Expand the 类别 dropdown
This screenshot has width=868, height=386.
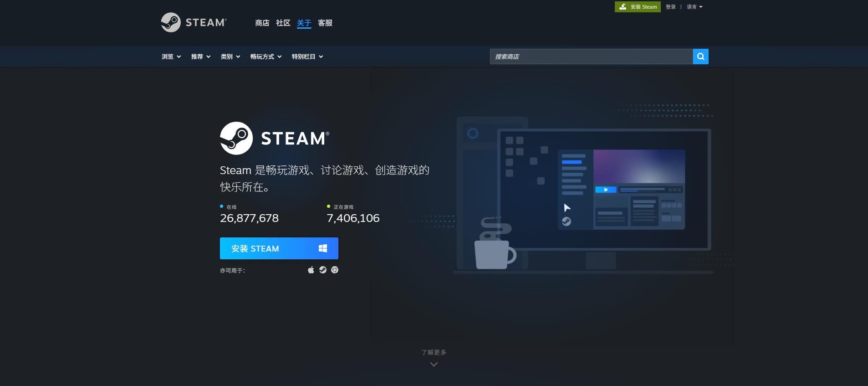(230, 57)
